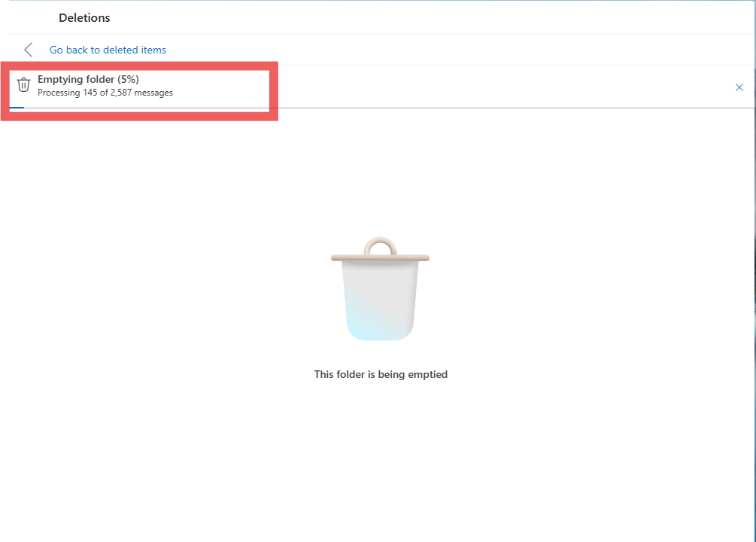This screenshot has height=542, width=756.
Task: Click the back chevron arrow icon
Action: click(29, 50)
